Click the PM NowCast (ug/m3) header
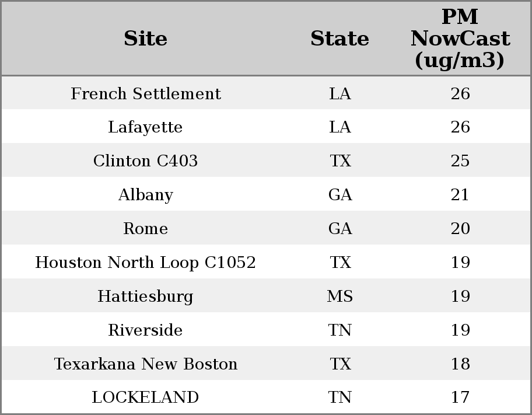Image resolution: width=532 pixels, height=415 pixels. tap(460, 39)
